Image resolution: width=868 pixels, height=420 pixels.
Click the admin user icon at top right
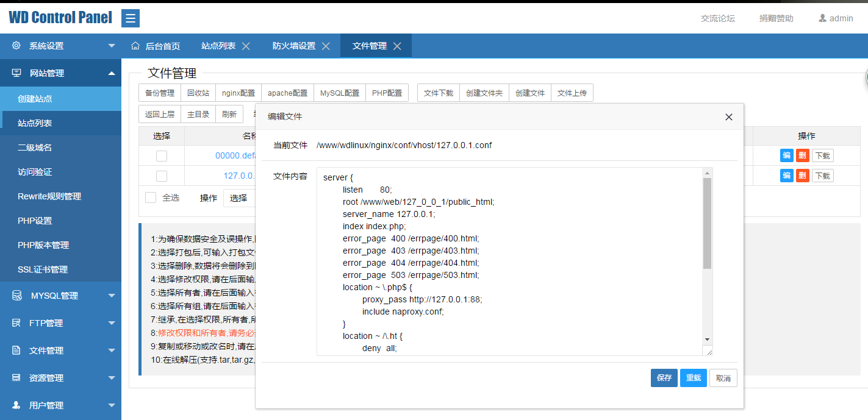(x=822, y=18)
